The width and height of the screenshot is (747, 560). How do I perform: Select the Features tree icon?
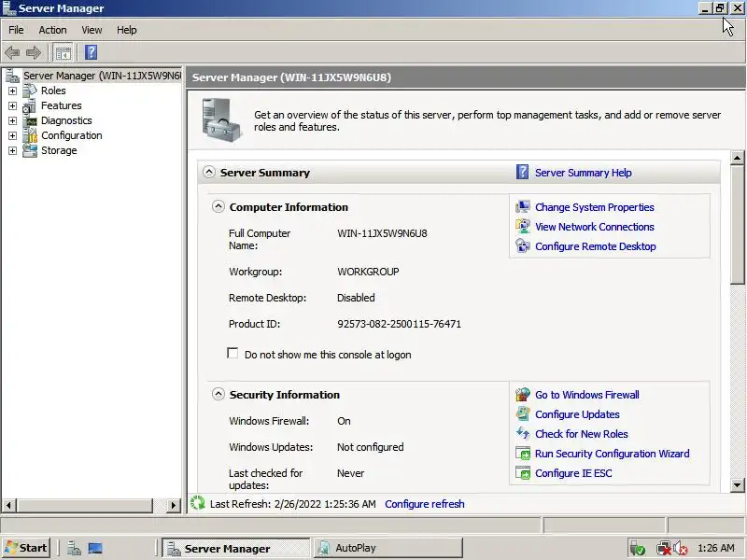coord(30,105)
